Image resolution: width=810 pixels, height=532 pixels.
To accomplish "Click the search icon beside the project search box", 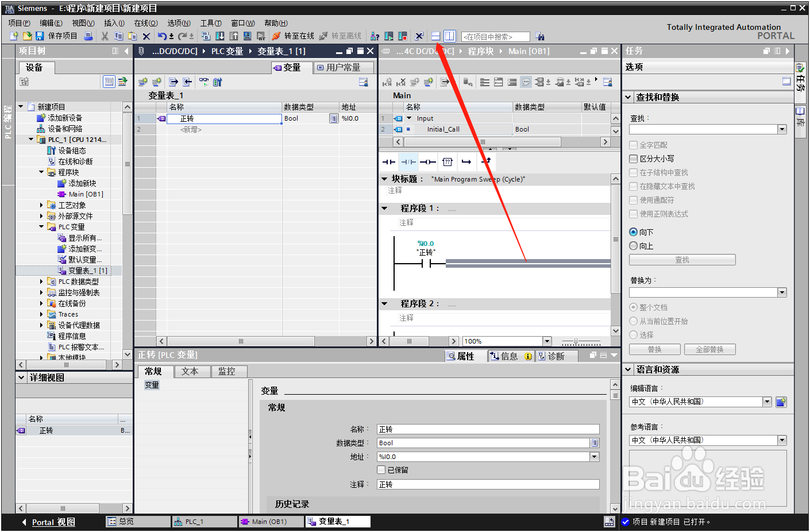I will [x=539, y=36].
